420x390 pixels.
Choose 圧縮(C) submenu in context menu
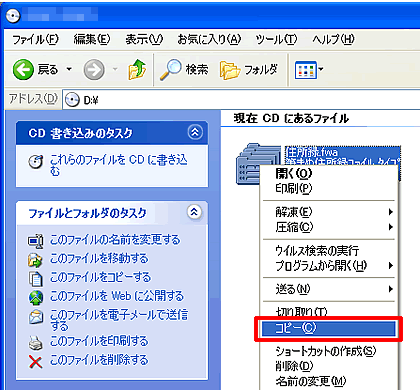pos(329,227)
